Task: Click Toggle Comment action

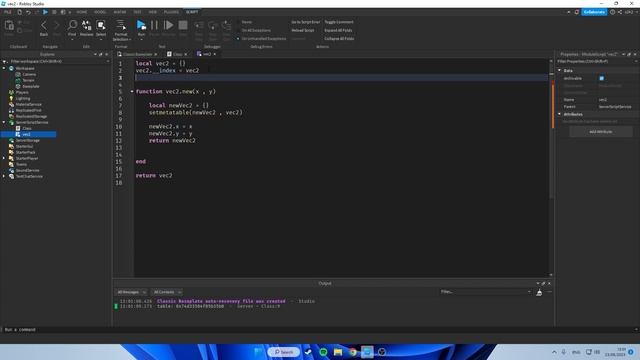Action: pyautogui.click(x=339, y=22)
